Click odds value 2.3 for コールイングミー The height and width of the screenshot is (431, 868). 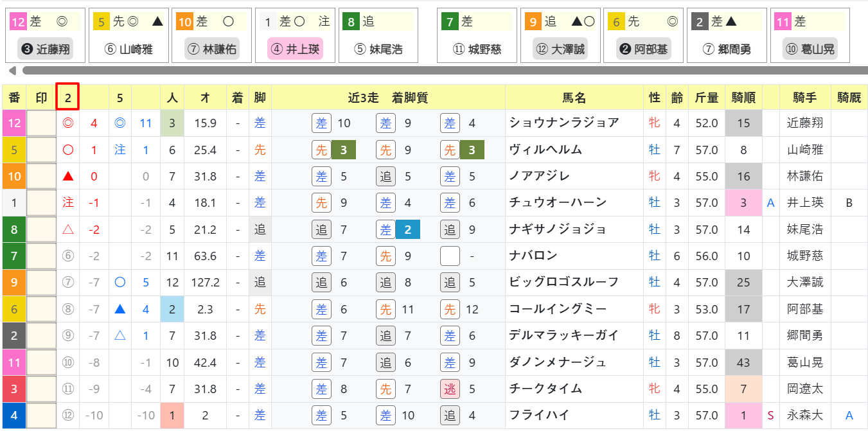[206, 309]
